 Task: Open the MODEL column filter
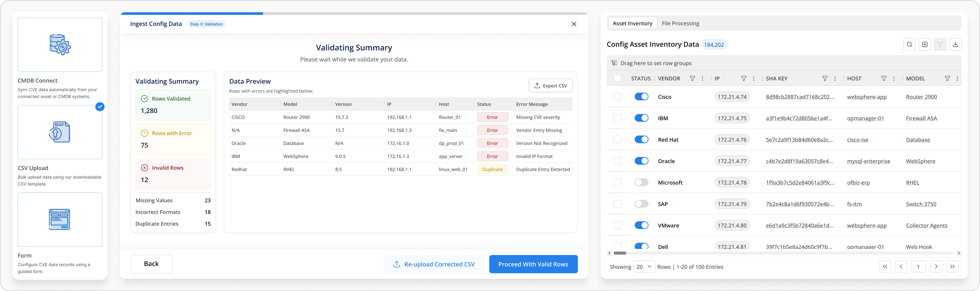coord(947,78)
